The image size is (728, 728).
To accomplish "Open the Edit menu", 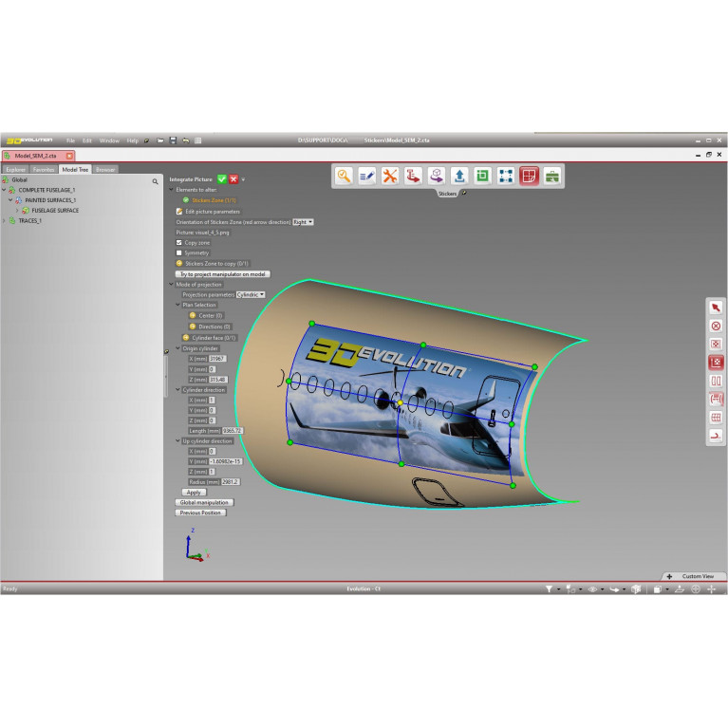I will pyautogui.click(x=86, y=140).
